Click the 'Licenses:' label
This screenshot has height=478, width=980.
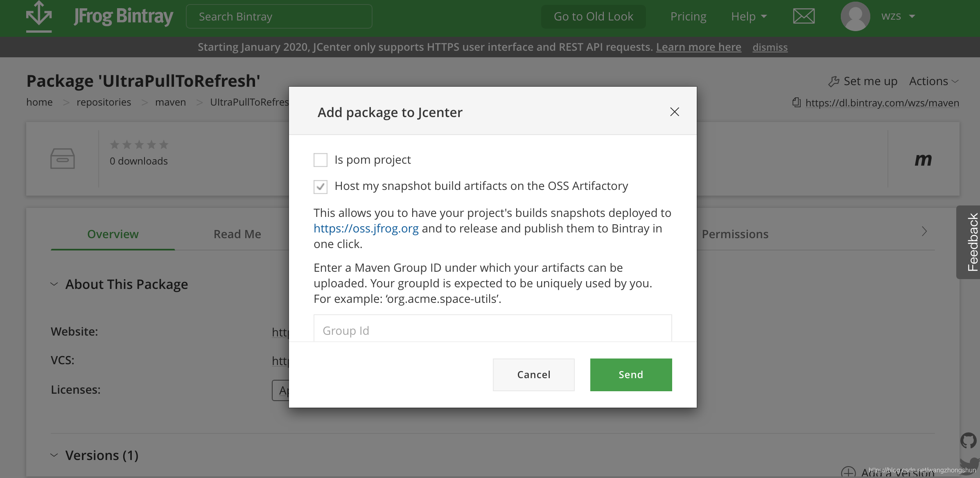75,389
